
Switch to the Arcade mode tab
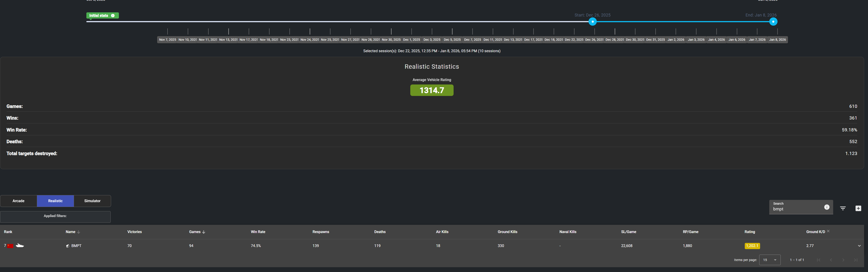tap(19, 201)
